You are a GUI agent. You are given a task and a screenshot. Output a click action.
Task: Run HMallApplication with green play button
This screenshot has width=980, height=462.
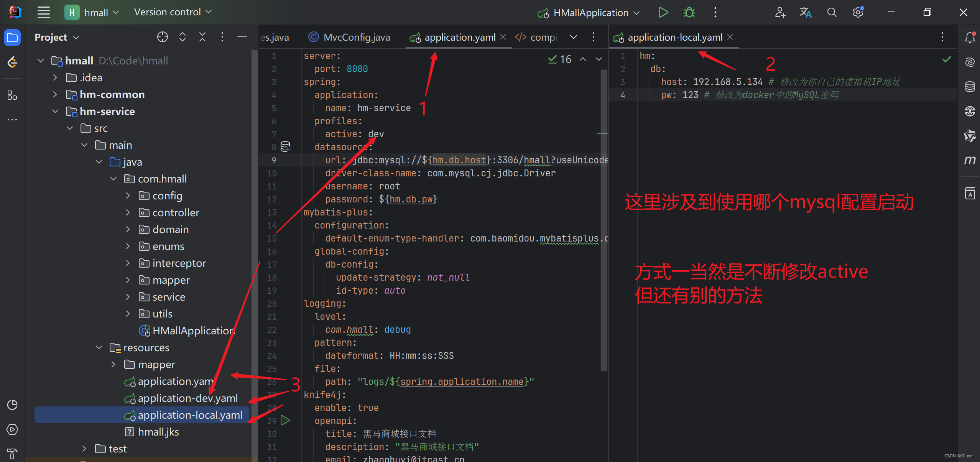663,12
